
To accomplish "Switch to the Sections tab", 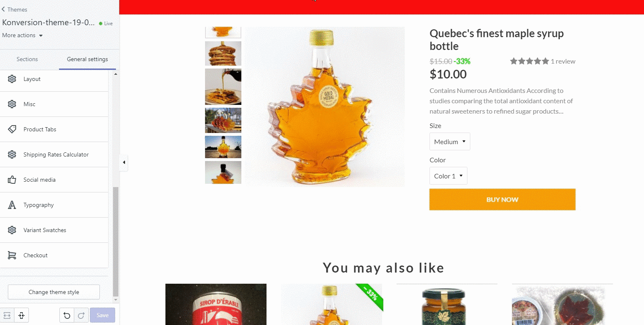I will pos(27,59).
